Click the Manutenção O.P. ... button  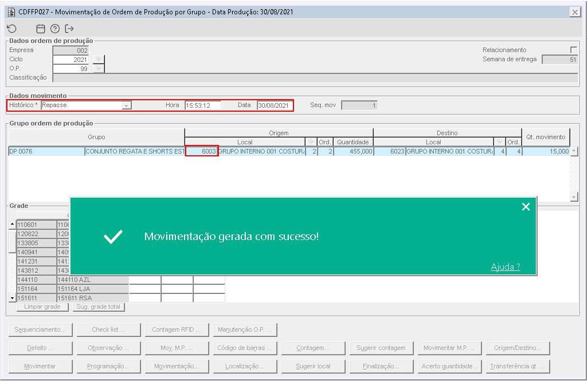click(x=245, y=329)
